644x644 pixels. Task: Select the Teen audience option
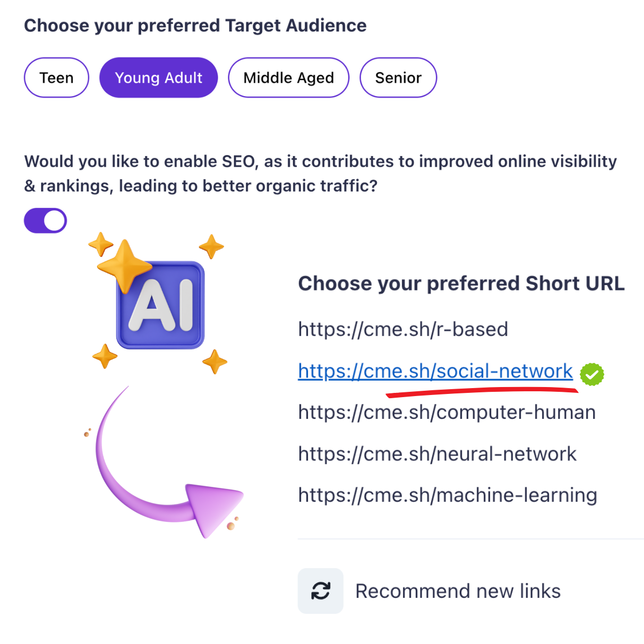coord(56,78)
